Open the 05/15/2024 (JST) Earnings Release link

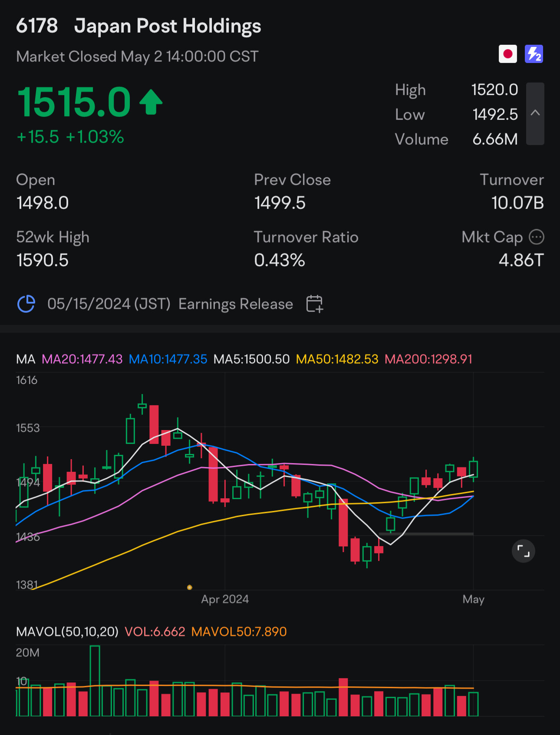[170, 304]
